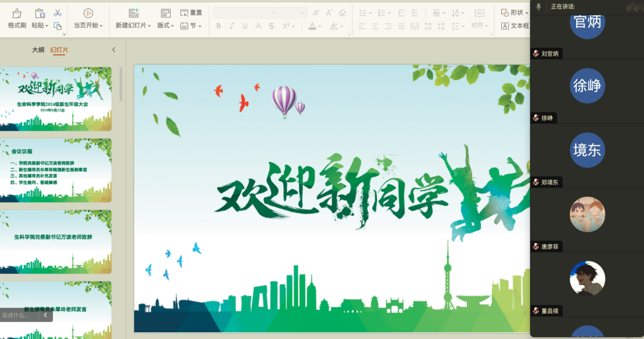Start slideshow from current slide (当页开始)

[88, 14]
